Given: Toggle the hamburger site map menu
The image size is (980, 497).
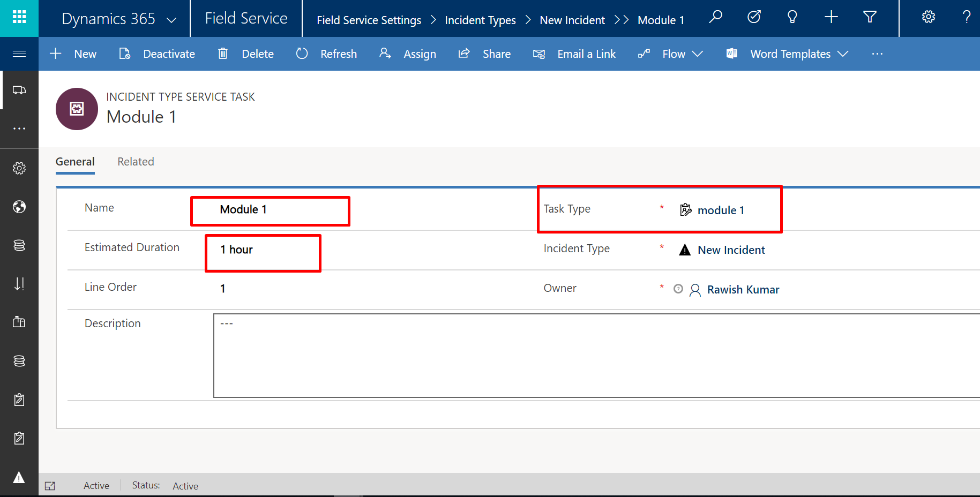Looking at the screenshot, I should click(19, 54).
